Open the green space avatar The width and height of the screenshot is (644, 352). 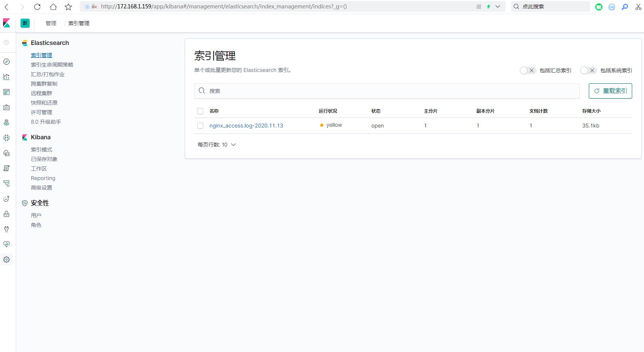tap(25, 23)
